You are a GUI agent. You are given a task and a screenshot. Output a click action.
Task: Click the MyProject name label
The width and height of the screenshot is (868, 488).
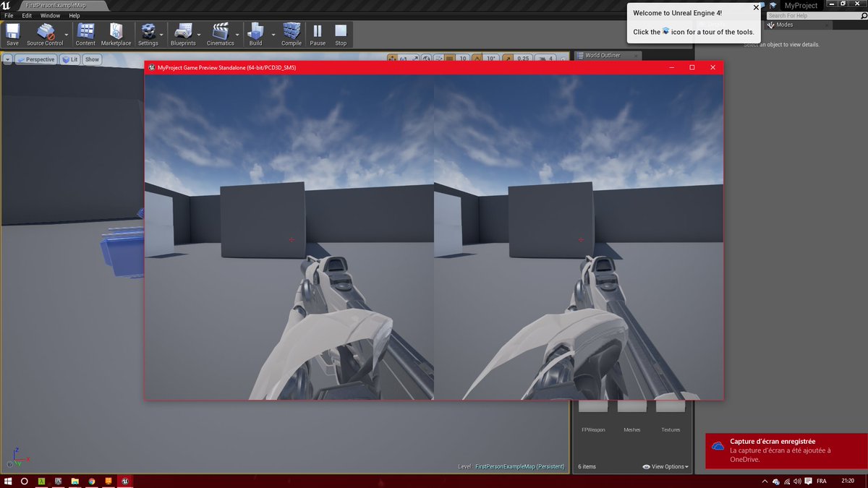[801, 5]
